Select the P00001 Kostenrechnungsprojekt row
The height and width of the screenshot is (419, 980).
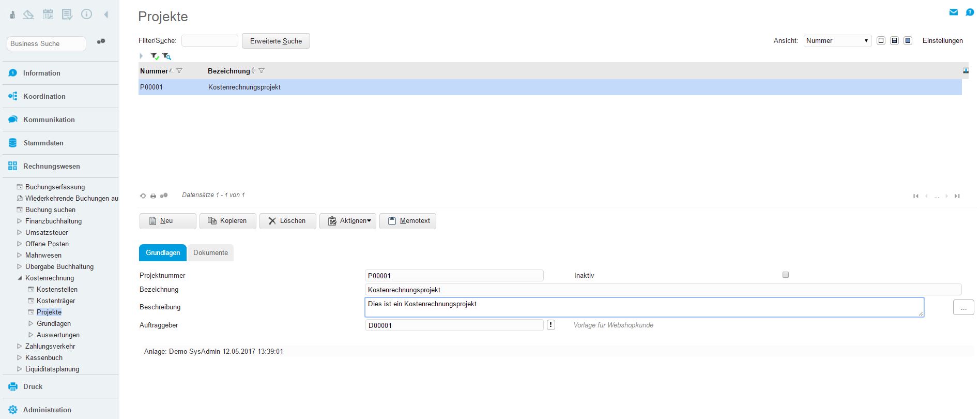tap(550, 87)
